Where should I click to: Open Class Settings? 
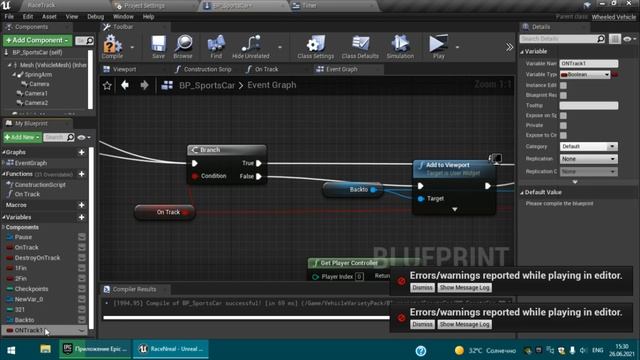[316, 46]
